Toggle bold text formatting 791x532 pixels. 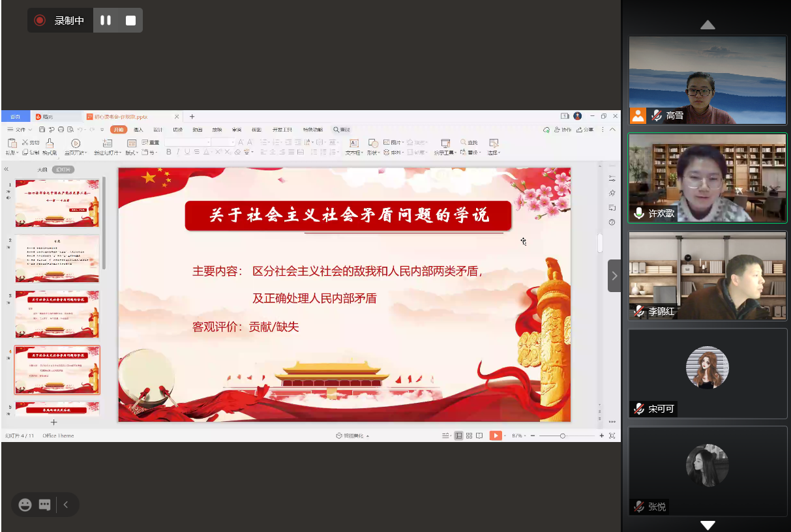168,152
